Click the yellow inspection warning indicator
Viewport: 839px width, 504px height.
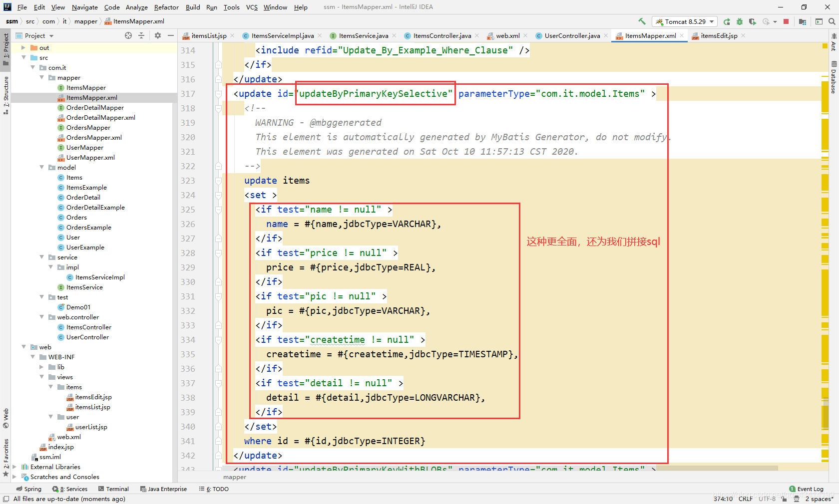[x=825, y=46]
